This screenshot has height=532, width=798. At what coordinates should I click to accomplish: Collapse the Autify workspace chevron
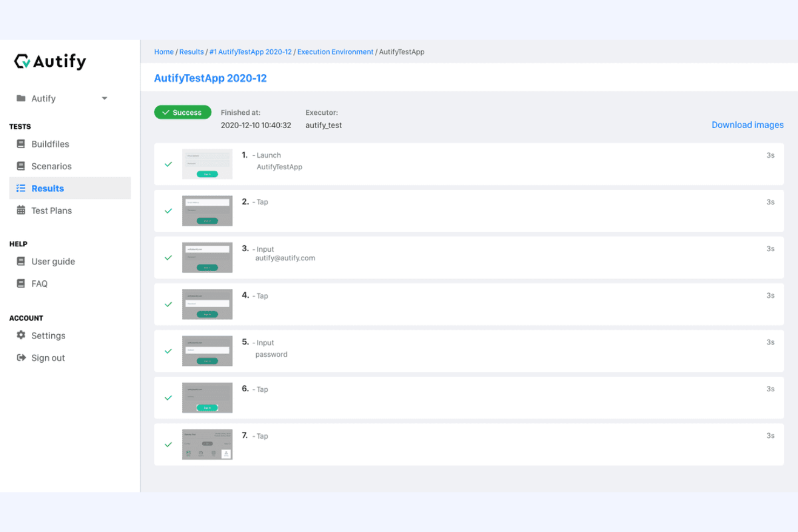[x=105, y=98]
